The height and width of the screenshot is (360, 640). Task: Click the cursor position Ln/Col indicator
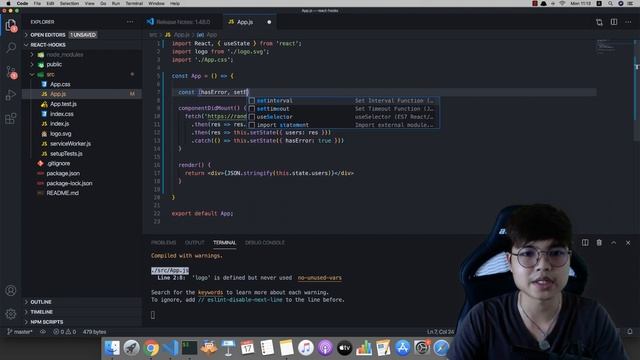440,332
